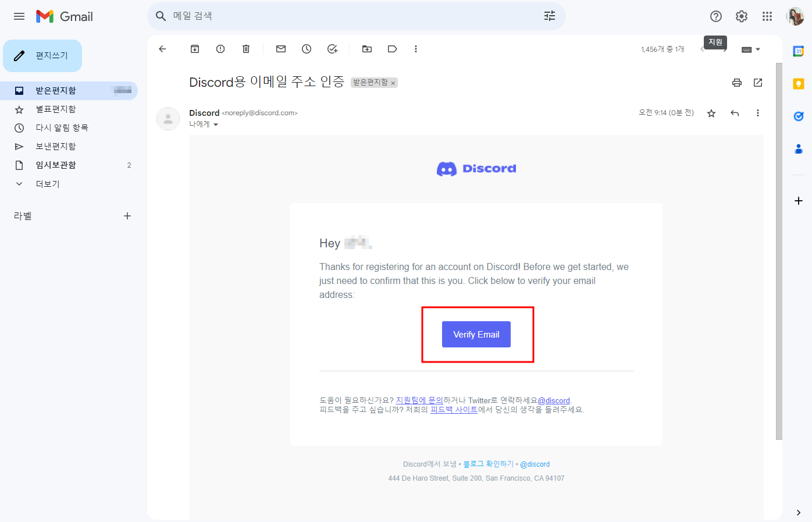Open the @discord link in footer
This screenshot has width=812, height=522.
[535, 464]
